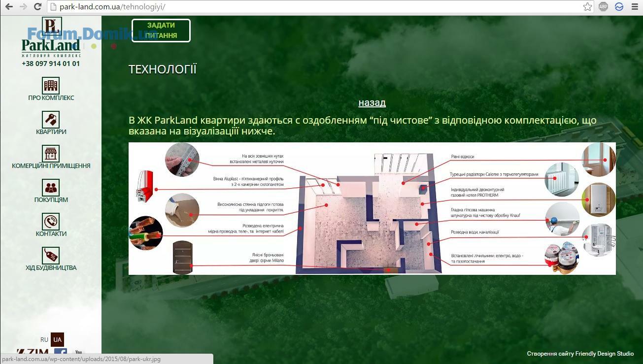Click the red Aluplast window profile thumbnail
The width and height of the screenshot is (643, 364).
(x=144, y=186)
